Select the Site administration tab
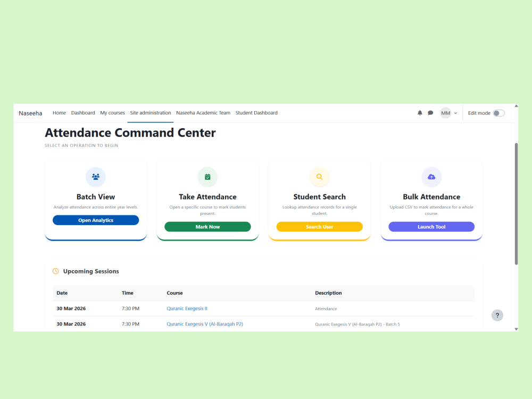This screenshot has height=399, width=532. (151, 113)
